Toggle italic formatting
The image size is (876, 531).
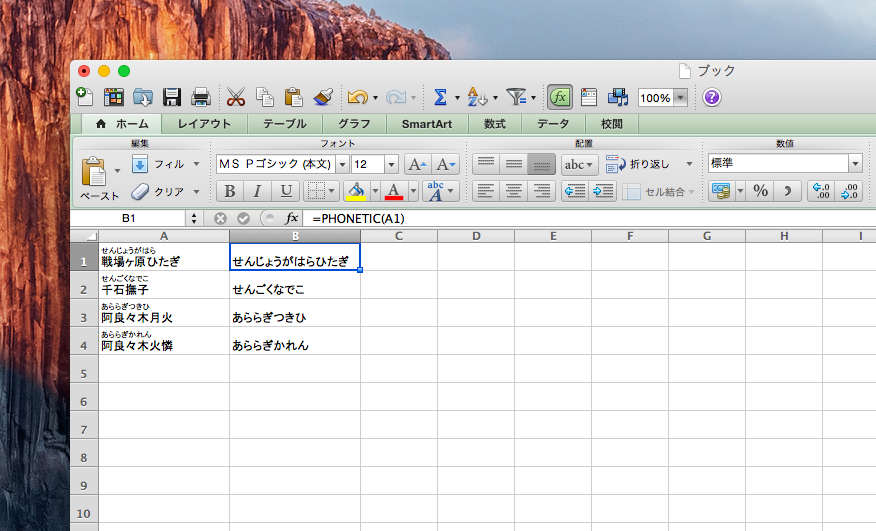[x=257, y=192]
